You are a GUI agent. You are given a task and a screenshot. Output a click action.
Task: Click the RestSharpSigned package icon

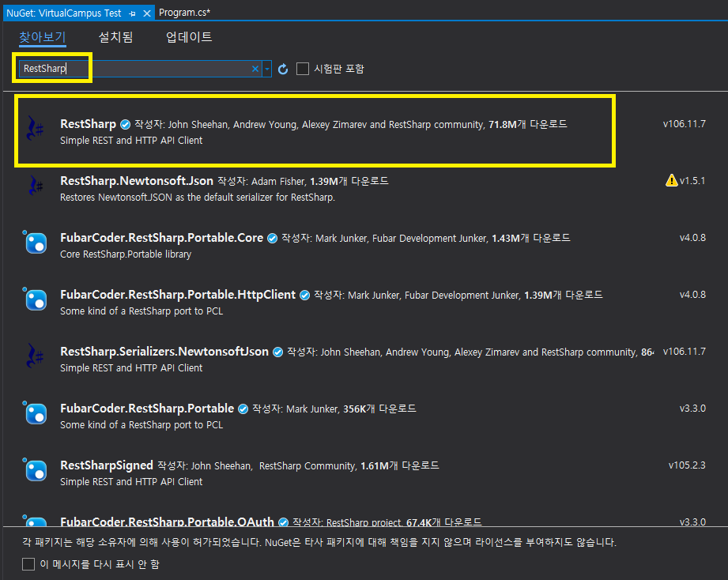coord(35,470)
